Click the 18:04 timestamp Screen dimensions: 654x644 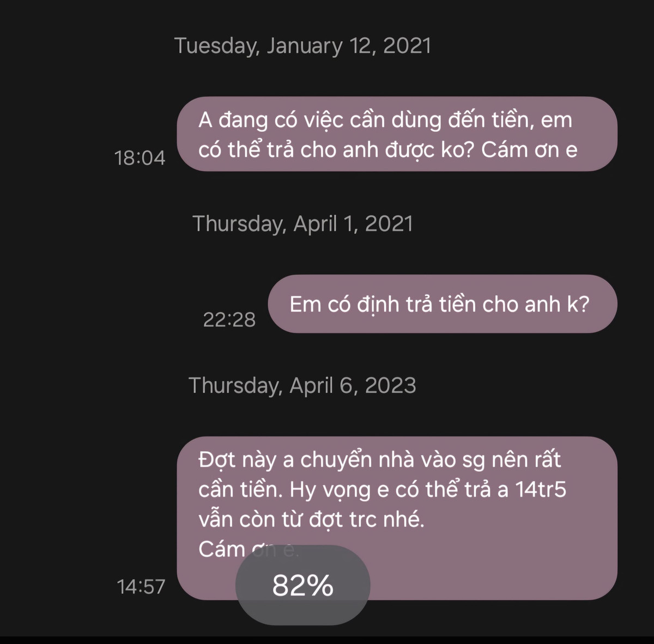140,157
